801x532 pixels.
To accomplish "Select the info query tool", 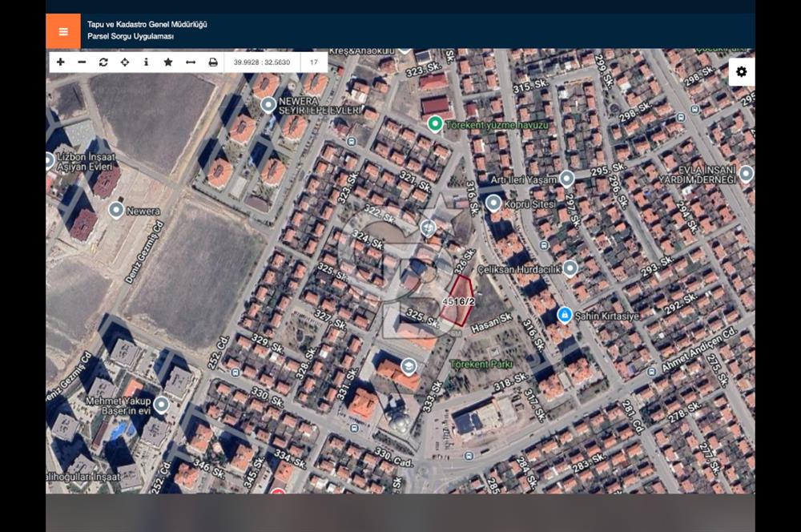I will click(146, 62).
